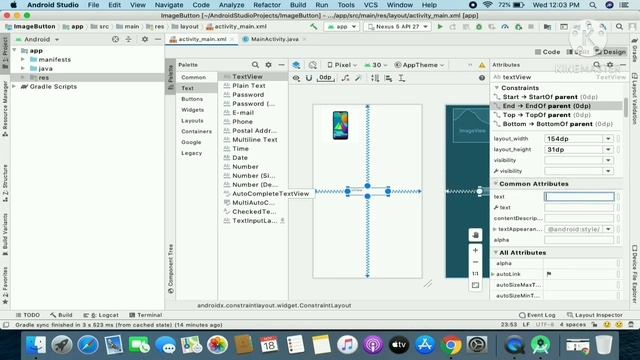Image resolution: width=640 pixels, height=360 pixels.
Task: Open the Navigate menu
Action: 169,5
